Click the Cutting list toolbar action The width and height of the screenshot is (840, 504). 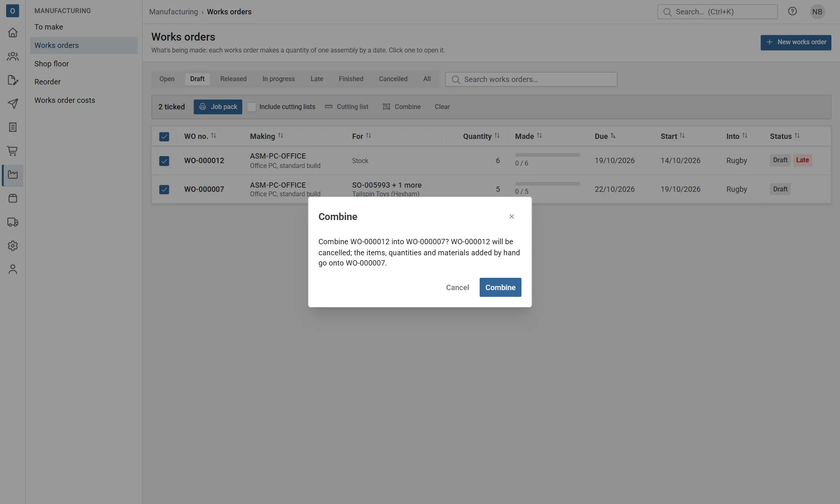click(x=346, y=107)
